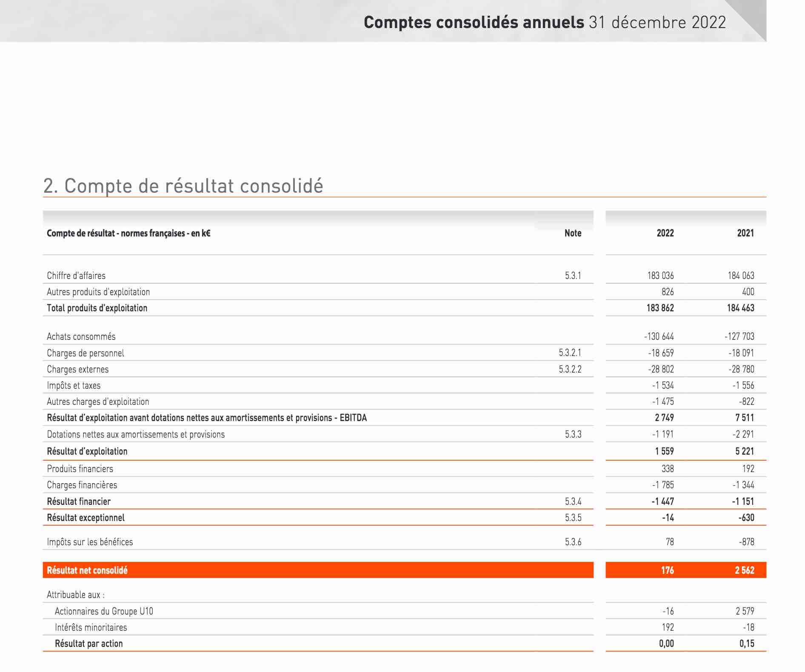This screenshot has height=672, width=805.
Task: Click the value '-127 703'
Action: [739, 336]
